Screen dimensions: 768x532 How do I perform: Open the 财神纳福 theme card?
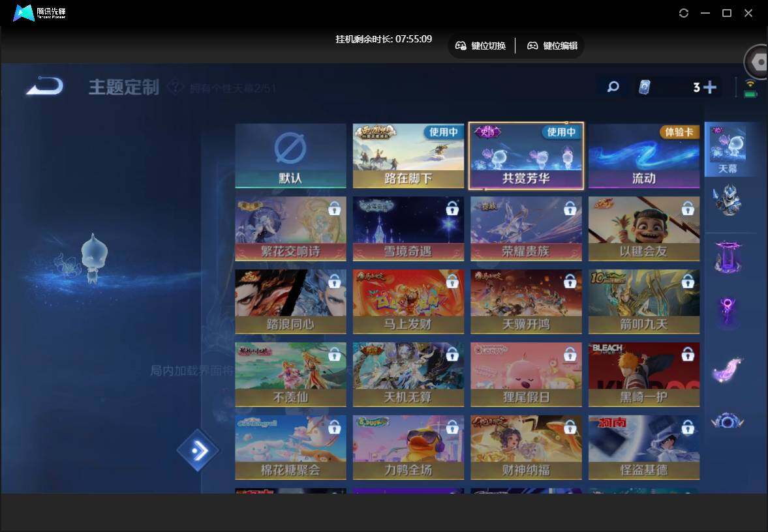(526, 447)
